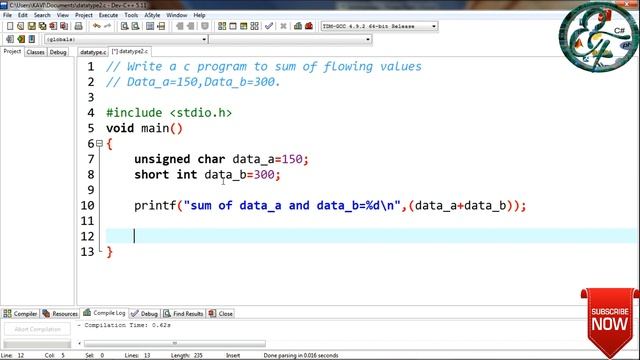Image resolution: width=640 pixels, height=360 pixels.
Task: Click the 'void main()' line
Action: 144,128
